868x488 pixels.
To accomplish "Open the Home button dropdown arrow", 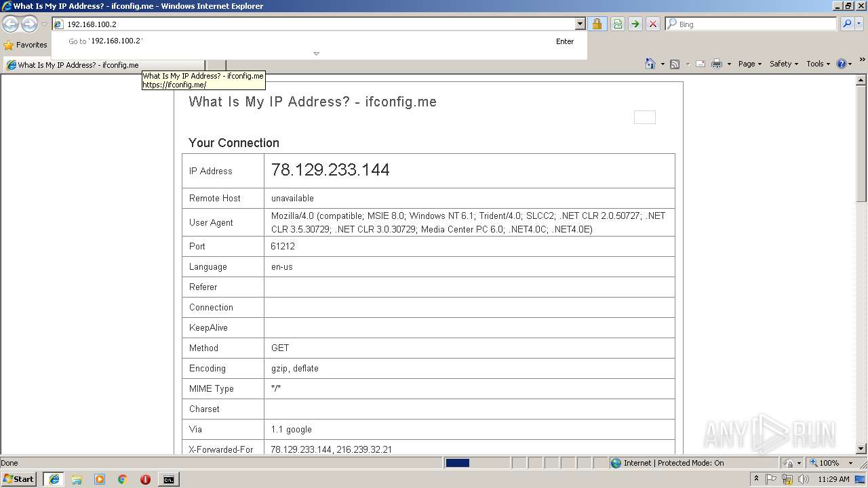I will coord(662,64).
